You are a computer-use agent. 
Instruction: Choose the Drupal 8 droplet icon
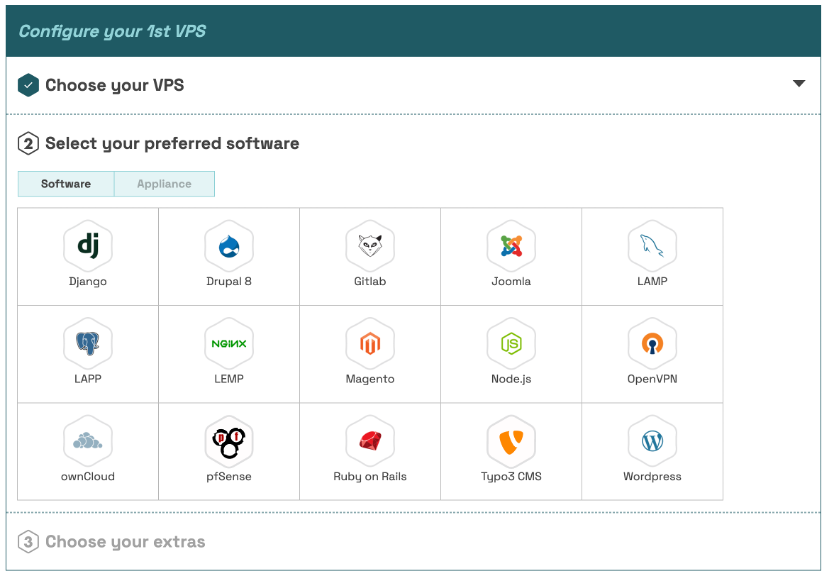click(229, 246)
